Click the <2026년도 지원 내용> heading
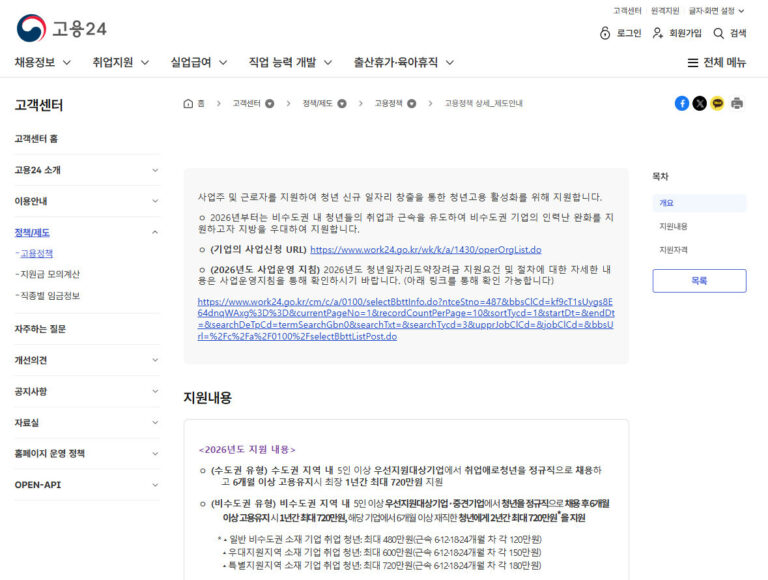This screenshot has height=580, width=768. coord(247,449)
